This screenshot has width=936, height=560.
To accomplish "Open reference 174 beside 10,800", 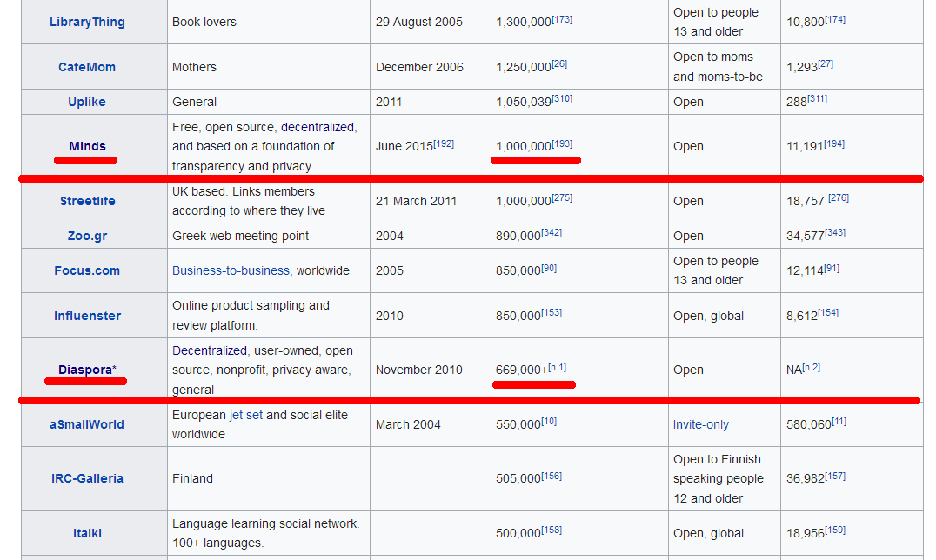I will pyautogui.click(x=835, y=19).
